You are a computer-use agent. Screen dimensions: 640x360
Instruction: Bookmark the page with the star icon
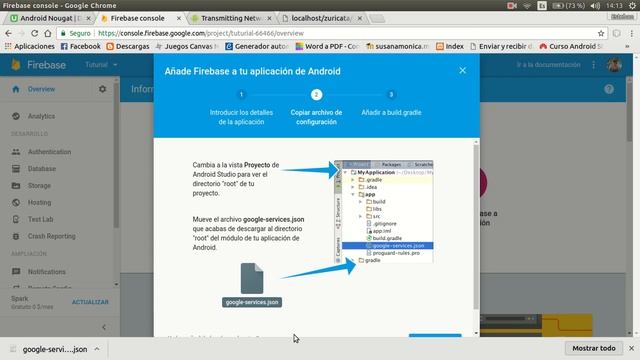[x=601, y=33]
